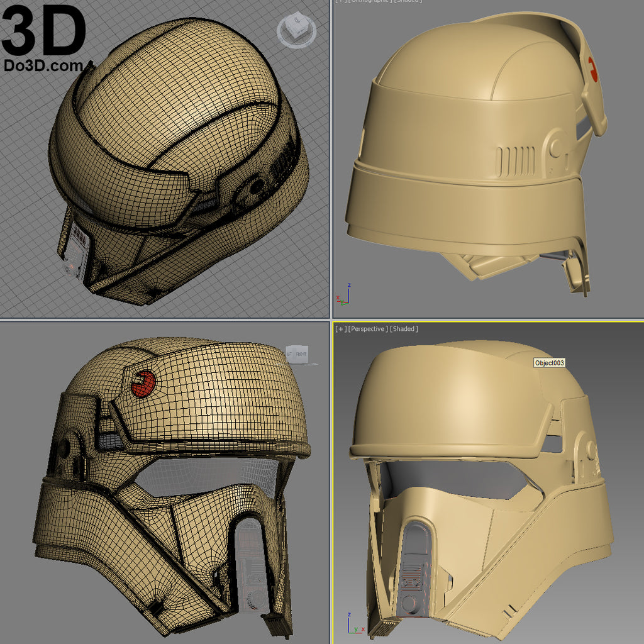The height and width of the screenshot is (644, 644).
Task: Open the [+] menu of the Perspective viewport
Action: [340, 328]
